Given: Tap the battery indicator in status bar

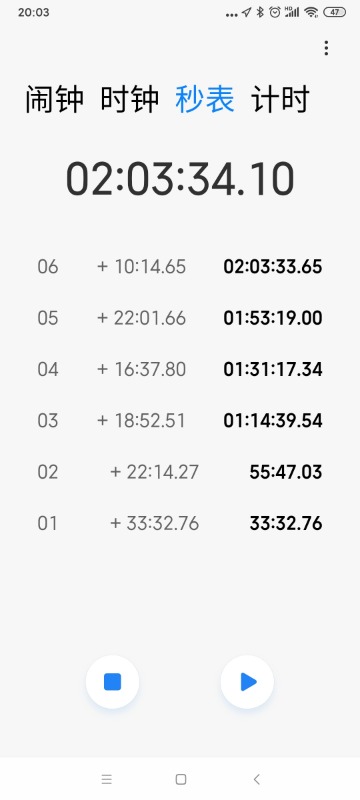Looking at the screenshot, I should pyautogui.click(x=335, y=12).
